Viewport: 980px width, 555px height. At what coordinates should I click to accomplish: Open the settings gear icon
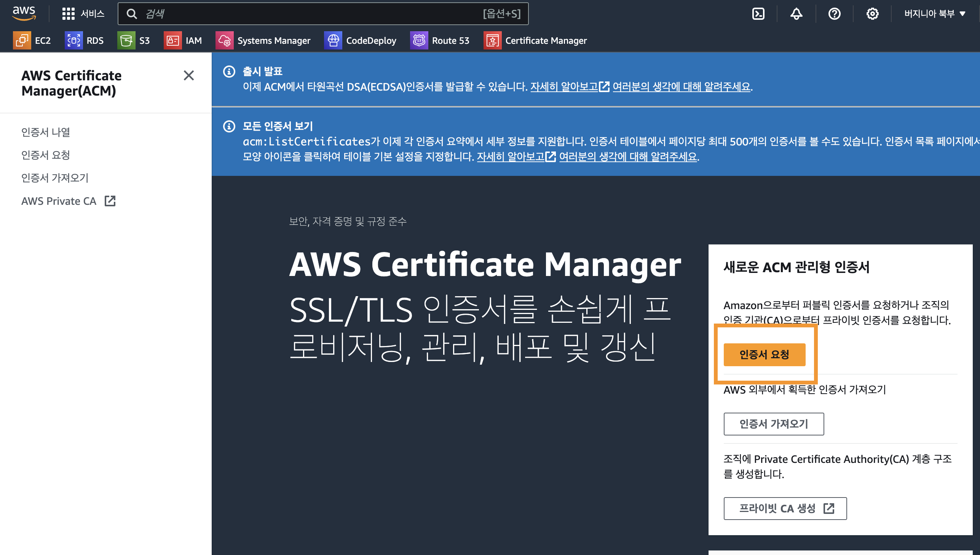coord(872,14)
